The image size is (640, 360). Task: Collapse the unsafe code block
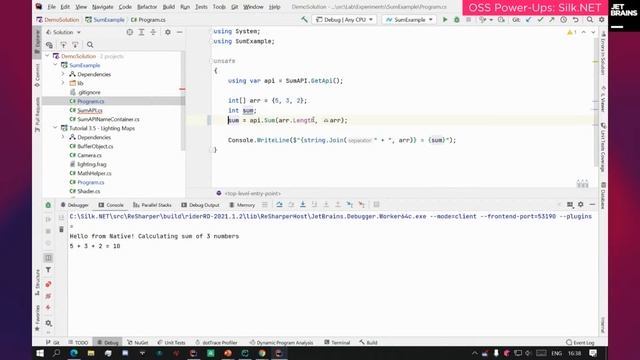click(x=212, y=61)
